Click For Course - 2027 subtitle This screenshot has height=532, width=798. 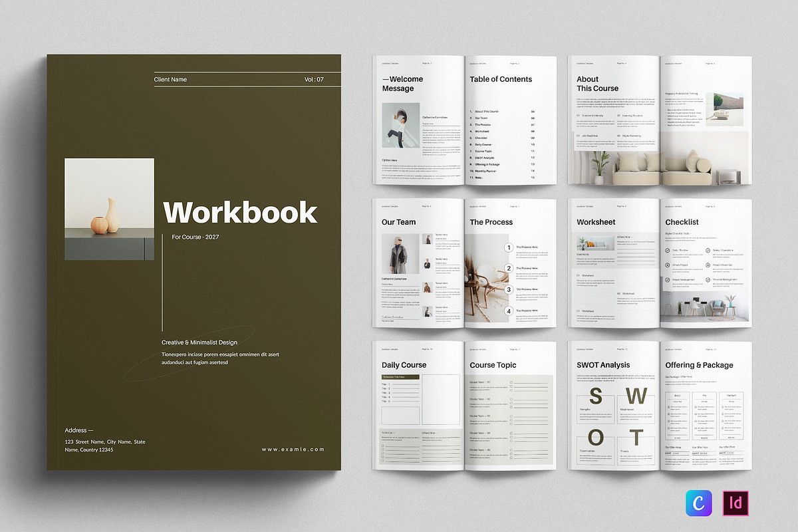click(194, 237)
